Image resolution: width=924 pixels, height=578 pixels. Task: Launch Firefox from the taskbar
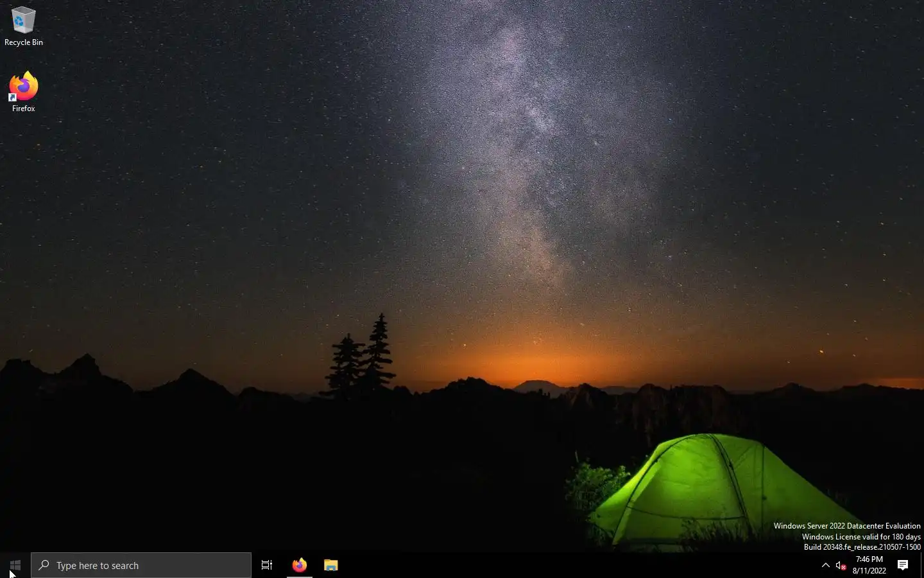click(x=300, y=565)
